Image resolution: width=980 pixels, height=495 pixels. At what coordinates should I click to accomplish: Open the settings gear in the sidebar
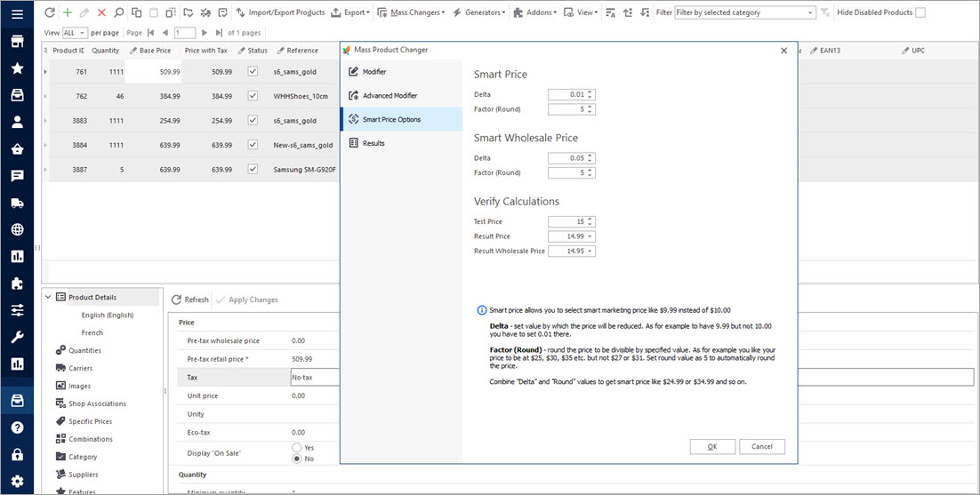(x=18, y=482)
